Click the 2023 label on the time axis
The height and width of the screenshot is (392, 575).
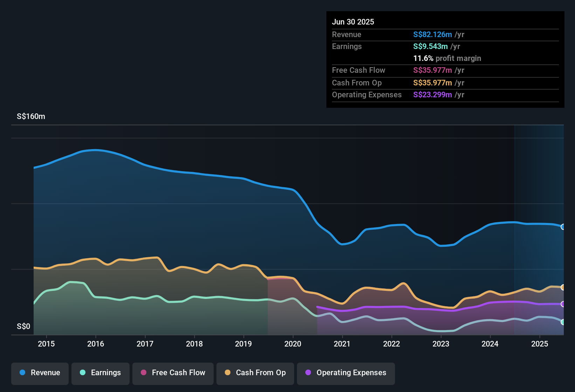click(x=441, y=344)
